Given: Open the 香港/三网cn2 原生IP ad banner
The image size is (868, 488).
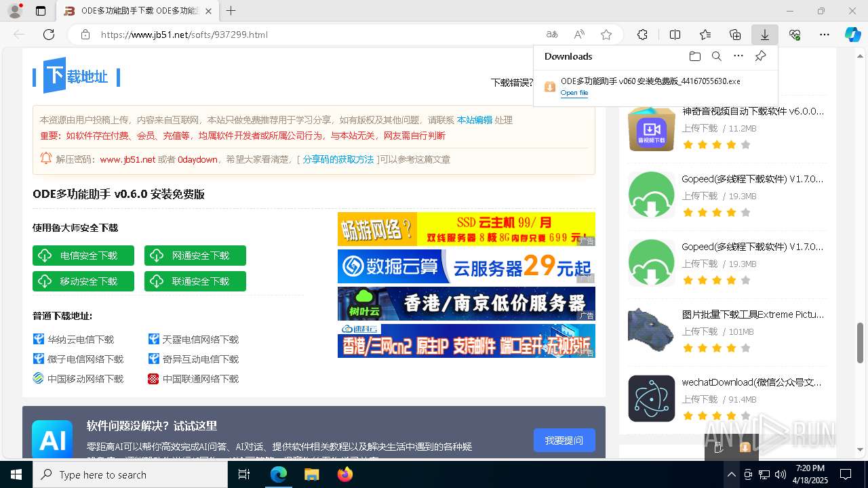Looking at the screenshot, I should click(x=467, y=341).
